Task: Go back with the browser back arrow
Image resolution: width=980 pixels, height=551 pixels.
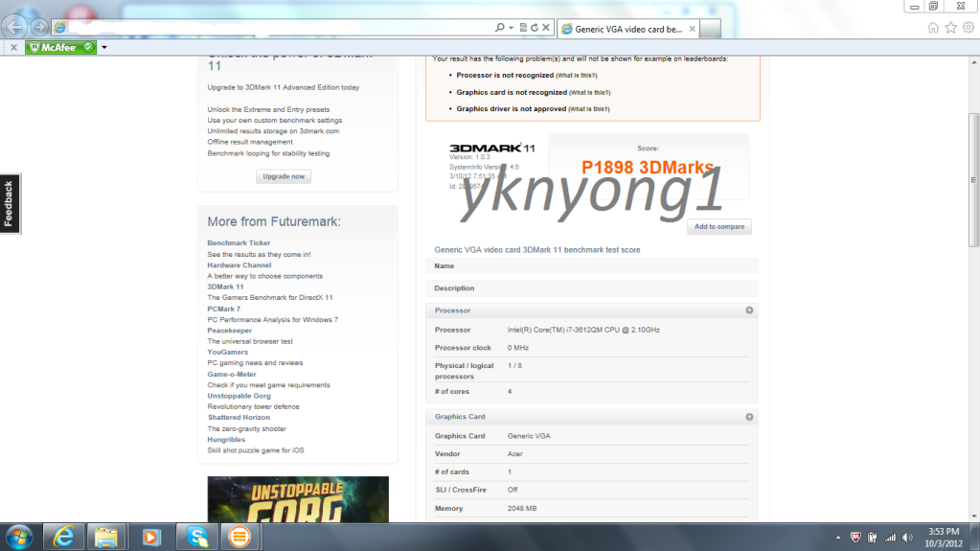Action: tap(14, 27)
